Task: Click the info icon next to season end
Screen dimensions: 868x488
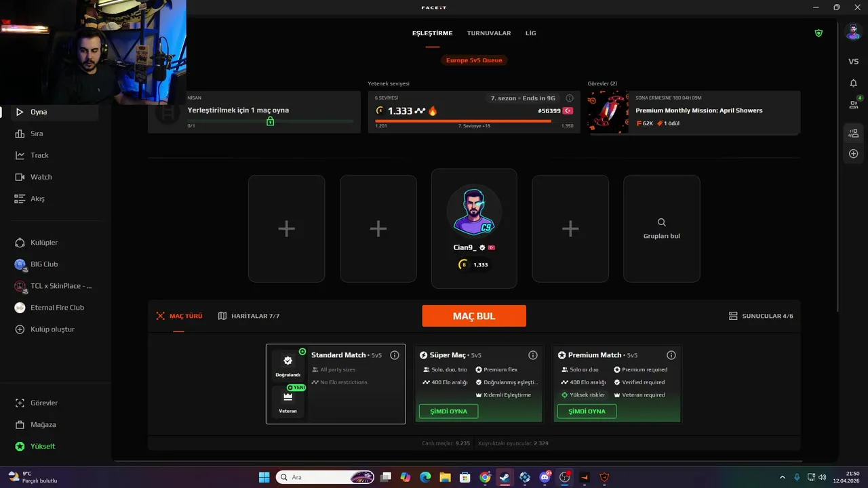Action: (x=570, y=98)
